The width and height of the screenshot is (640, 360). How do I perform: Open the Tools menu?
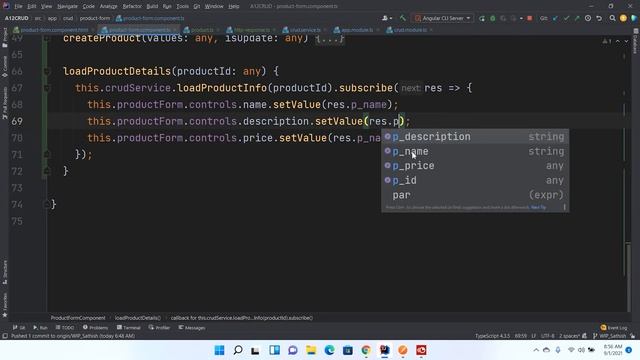[182, 6]
